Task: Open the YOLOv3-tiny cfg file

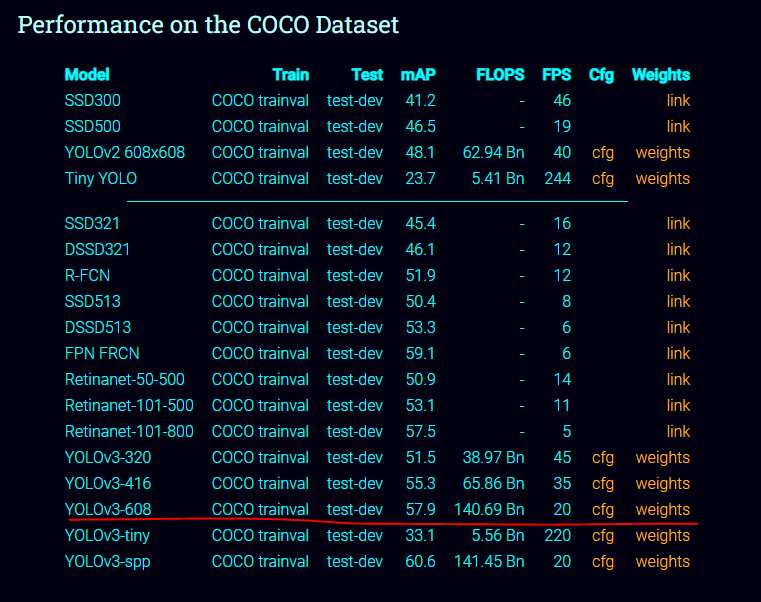Action: pyautogui.click(x=603, y=536)
